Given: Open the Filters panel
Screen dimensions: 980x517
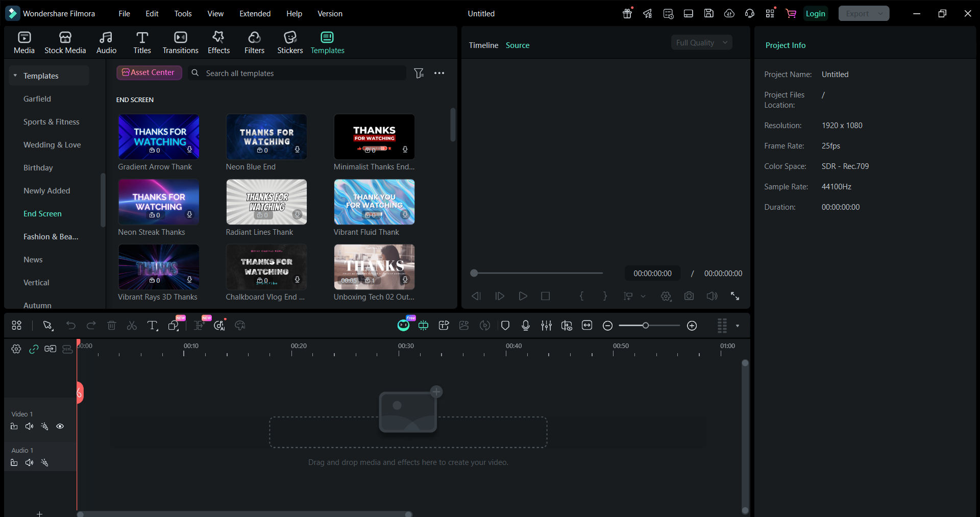Looking at the screenshot, I should [x=254, y=42].
